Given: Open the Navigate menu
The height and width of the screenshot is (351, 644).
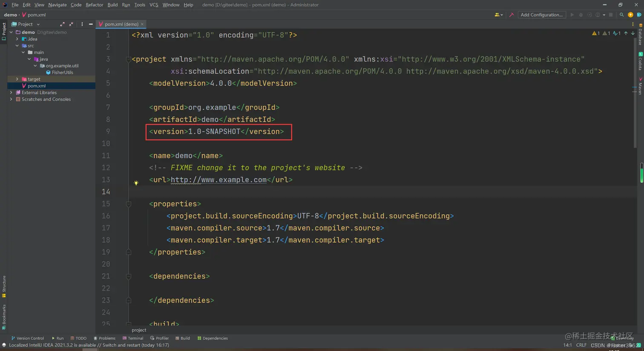Looking at the screenshot, I should point(57,5).
